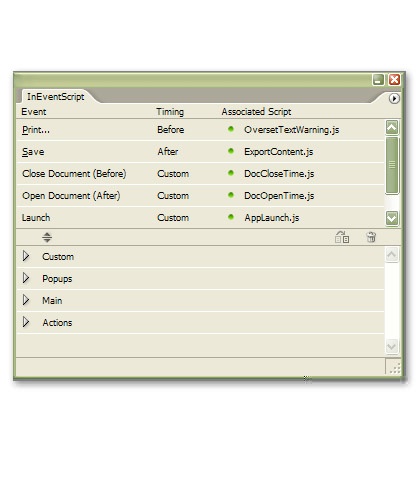The image size is (420, 480).
Task: Click the OversetTextWarning.js script name
Action: tap(292, 130)
